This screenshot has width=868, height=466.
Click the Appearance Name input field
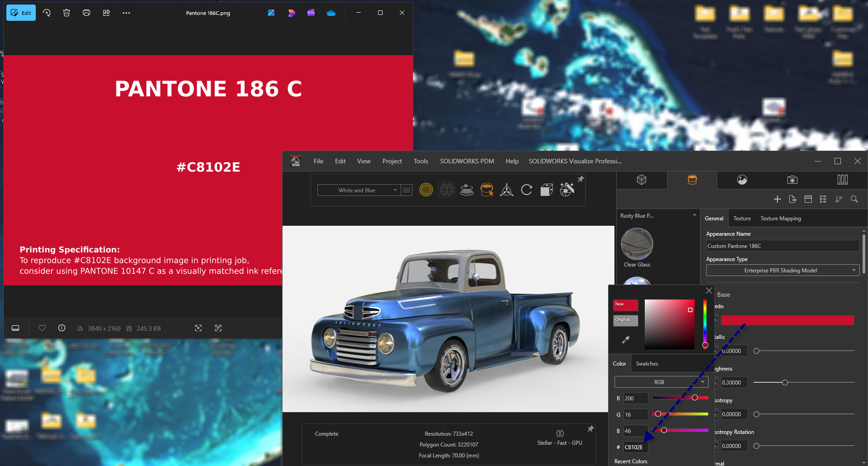point(782,246)
